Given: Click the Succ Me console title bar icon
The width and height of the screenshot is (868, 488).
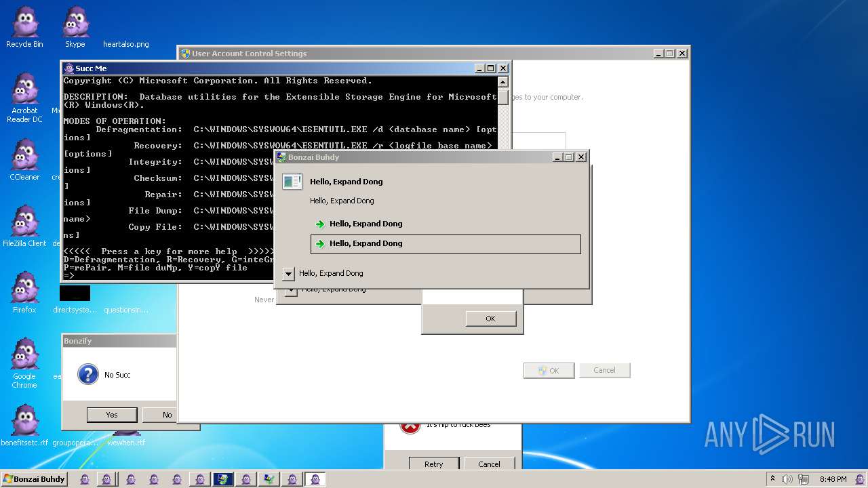Looking at the screenshot, I should pyautogui.click(x=68, y=68).
